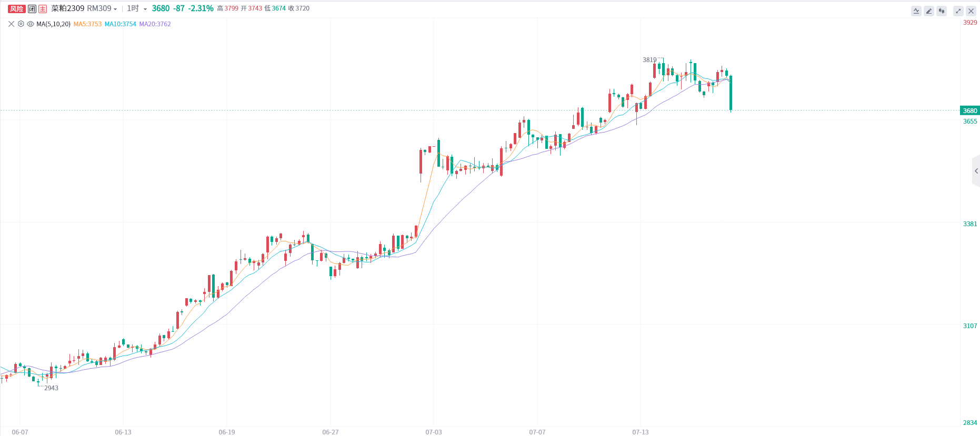Image resolution: width=980 pixels, height=436 pixels.
Task: Toggle MA indicator visibility eye icon
Action: pos(31,24)
